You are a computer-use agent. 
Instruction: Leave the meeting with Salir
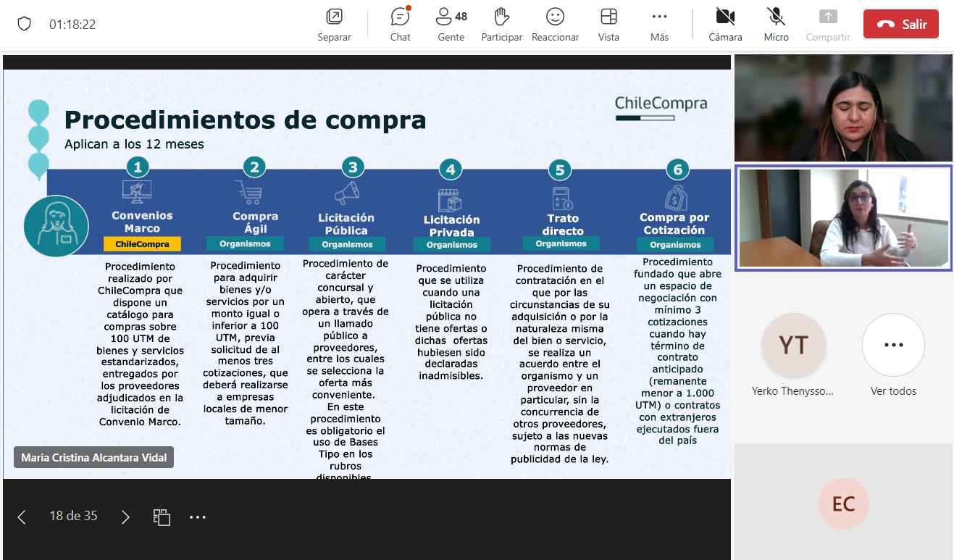tap(901, 24)
